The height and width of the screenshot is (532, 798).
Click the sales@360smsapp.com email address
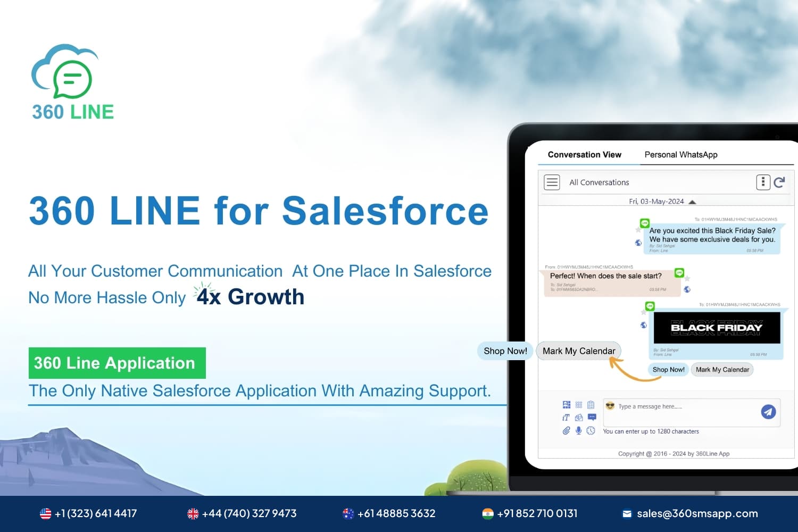click(697, 513)
